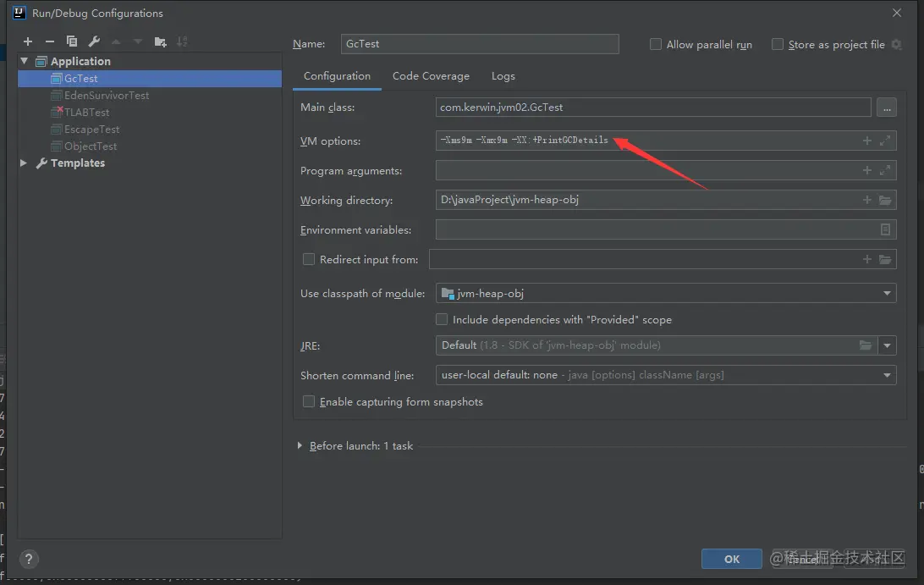Enable Redirect input from checkbox
This screenshot has width=924, height=585.
[x=309, y=259]
